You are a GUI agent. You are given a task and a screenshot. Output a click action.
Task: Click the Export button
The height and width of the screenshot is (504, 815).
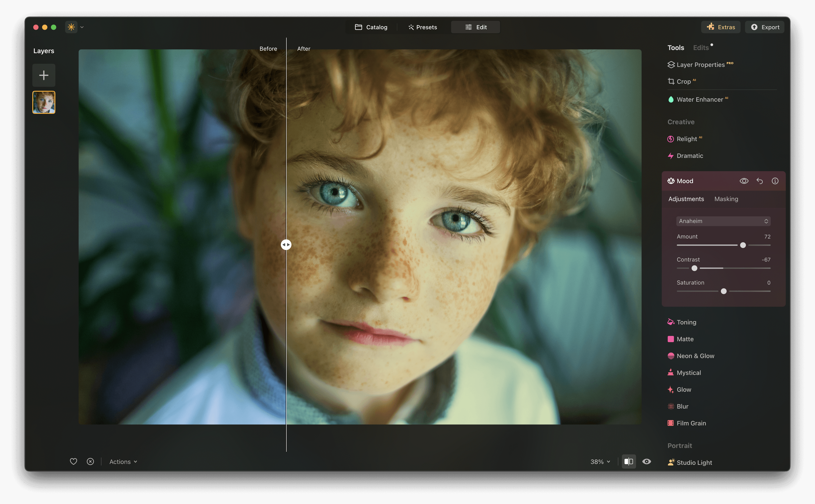tap(764, 27)
